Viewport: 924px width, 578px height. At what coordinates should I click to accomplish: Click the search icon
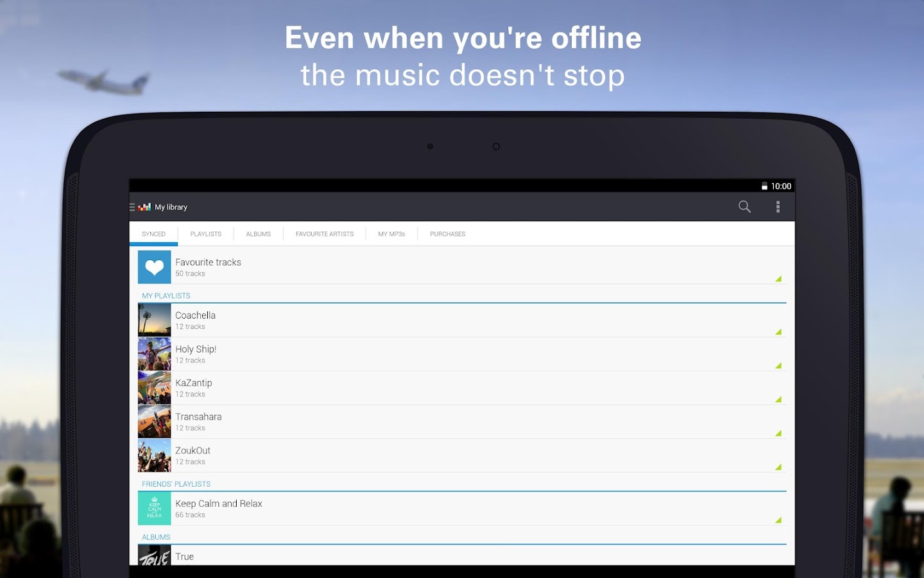click(x=744, y=207)
